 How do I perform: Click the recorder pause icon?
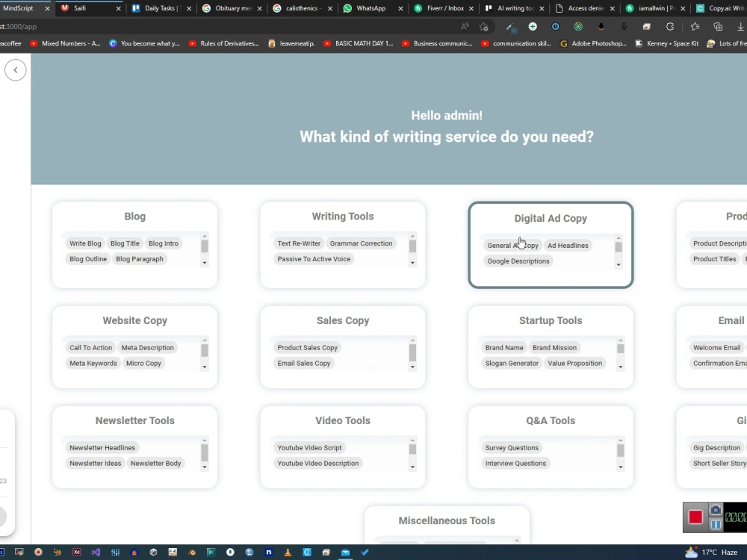(x=716, y=525)
